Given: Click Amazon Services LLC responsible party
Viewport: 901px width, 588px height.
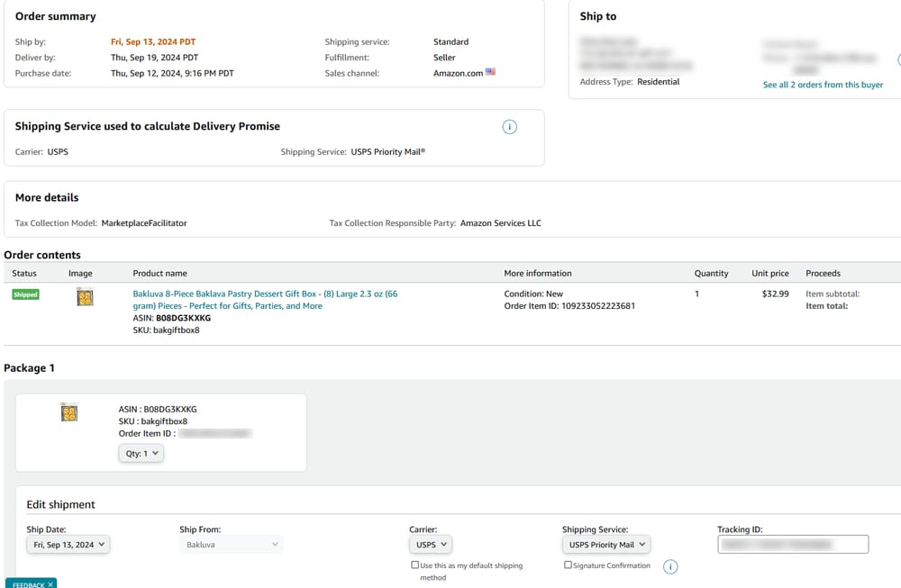Looking at the screenshot, I should pyautogui.click(x=500, y=222).
